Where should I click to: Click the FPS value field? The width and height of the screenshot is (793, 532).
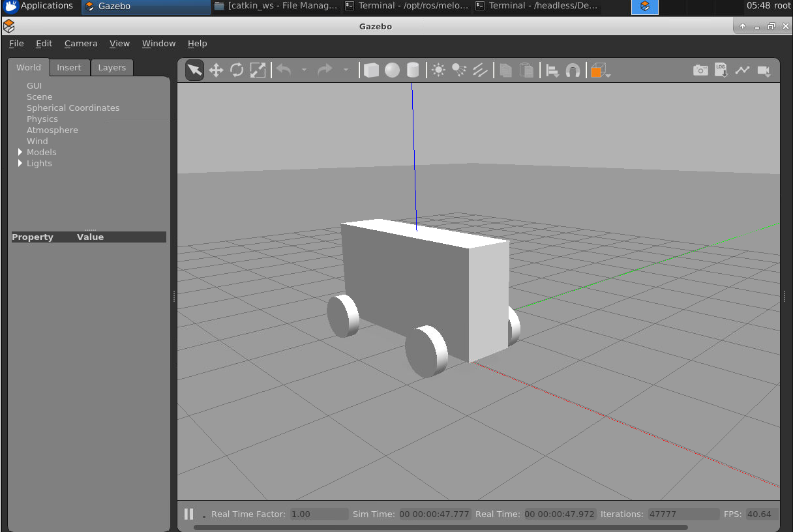(x=762, y=514)
